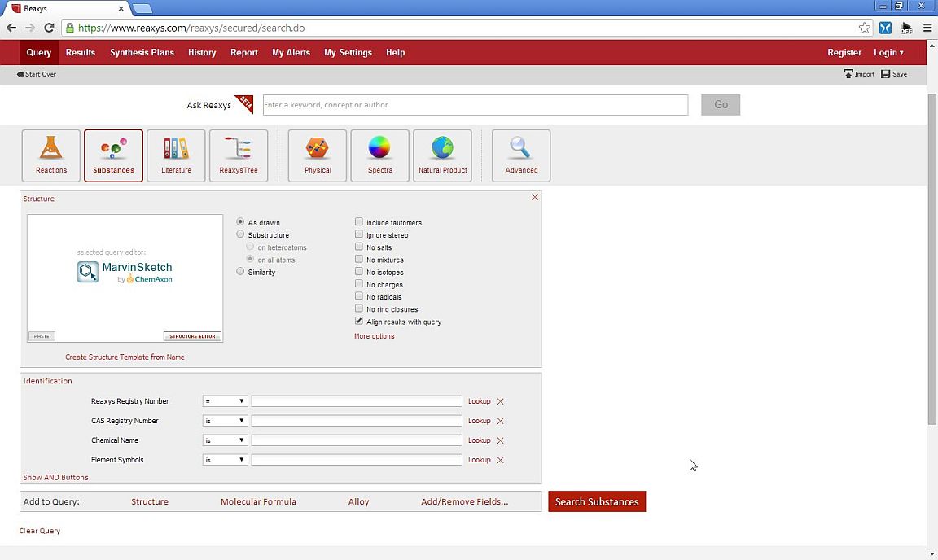The width and height of the screenshot is (938, 560).
Task: Open the Advanced search icon
Action: [x=521, y=155]
